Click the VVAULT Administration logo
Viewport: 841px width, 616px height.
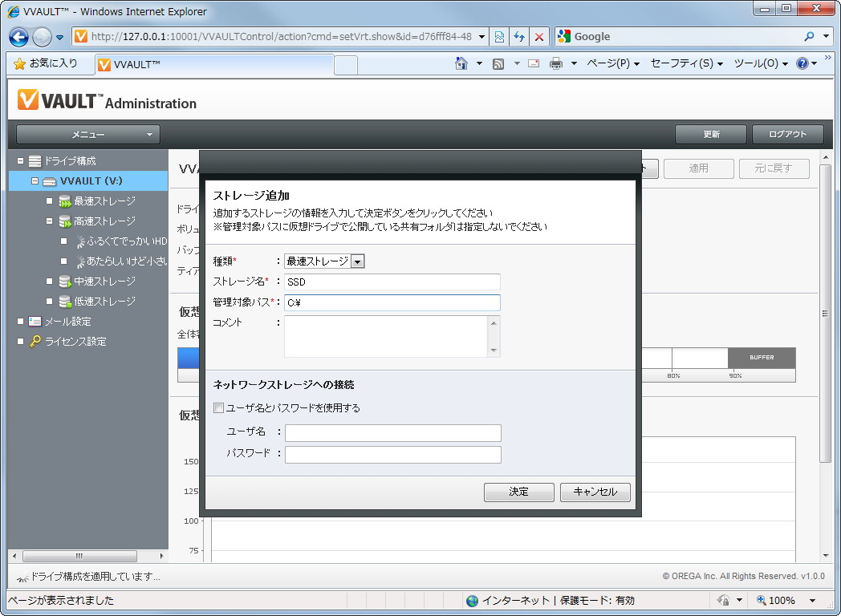pyautogui.click(x=108, y=100)
